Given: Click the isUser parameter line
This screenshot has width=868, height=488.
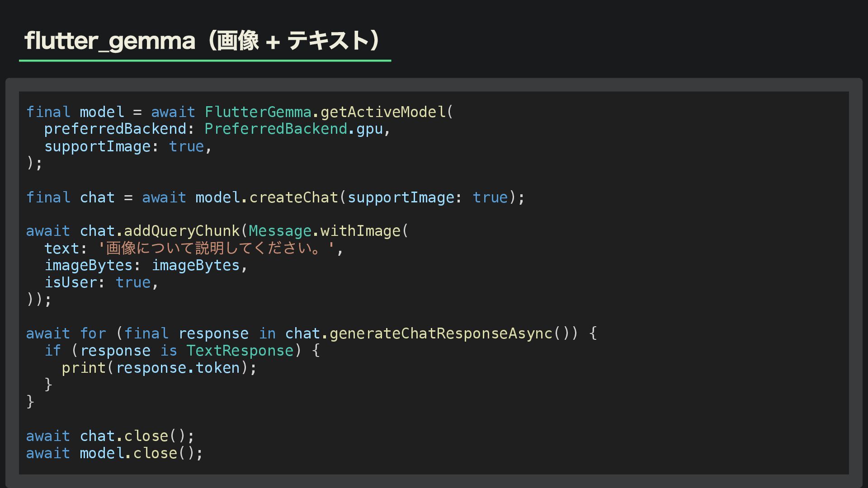Looking at the screenshot, I should tap(101, 282).
